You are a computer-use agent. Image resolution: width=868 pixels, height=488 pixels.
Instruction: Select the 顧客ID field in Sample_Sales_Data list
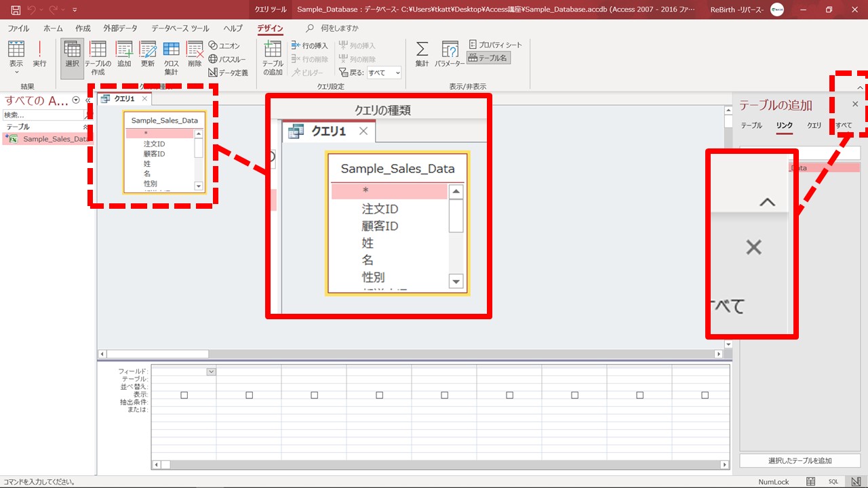click(x=154, y=154)
